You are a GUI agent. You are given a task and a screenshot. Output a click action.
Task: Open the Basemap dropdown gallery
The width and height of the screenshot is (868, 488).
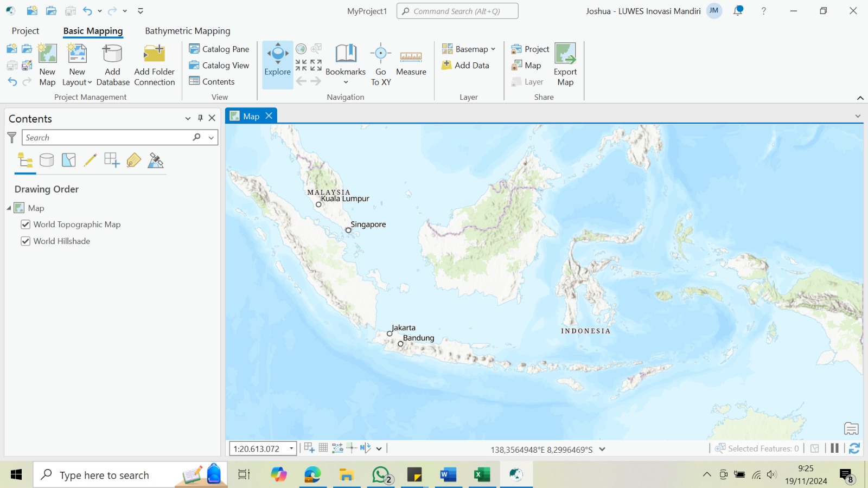pos(469,49)
